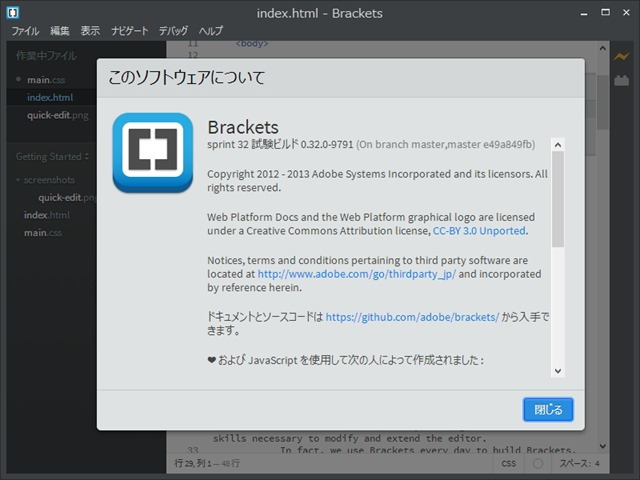Click the Brackets heading in dialog
The height and width of the screenshot is (480, 640).
pyautogui.click(x=243, y=127)
